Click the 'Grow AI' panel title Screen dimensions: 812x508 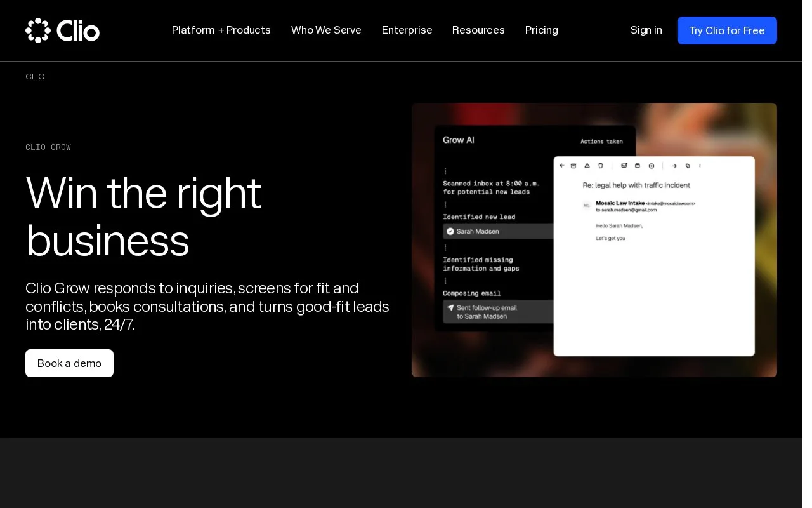click(x=459, y=140)
